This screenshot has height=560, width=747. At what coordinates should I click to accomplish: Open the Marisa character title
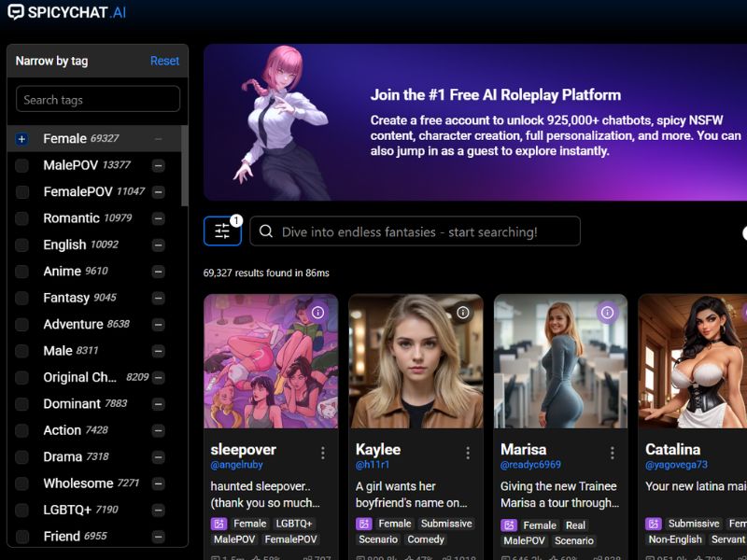point(524,450)
